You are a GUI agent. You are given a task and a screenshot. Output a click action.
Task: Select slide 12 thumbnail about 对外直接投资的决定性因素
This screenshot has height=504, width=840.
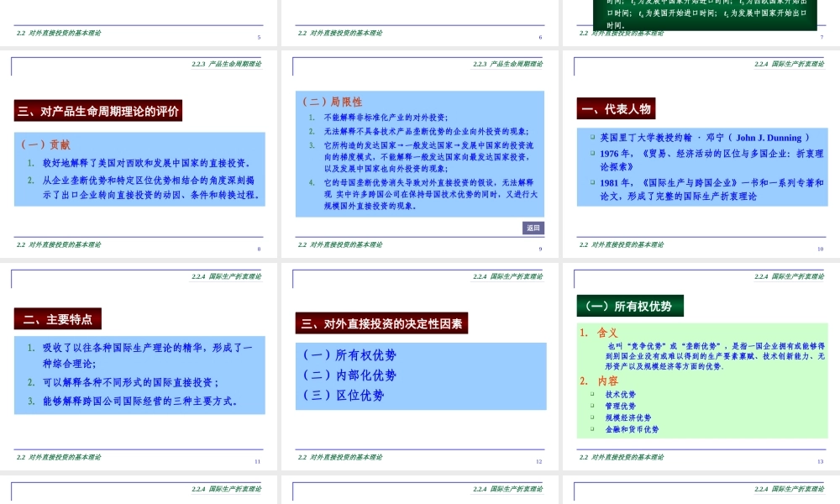420,366
